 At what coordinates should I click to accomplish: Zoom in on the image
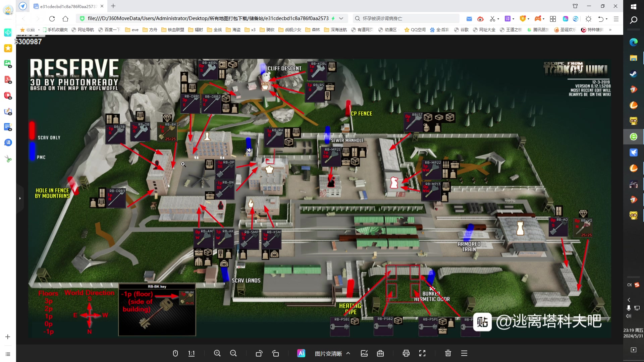[x=217, y=353]
